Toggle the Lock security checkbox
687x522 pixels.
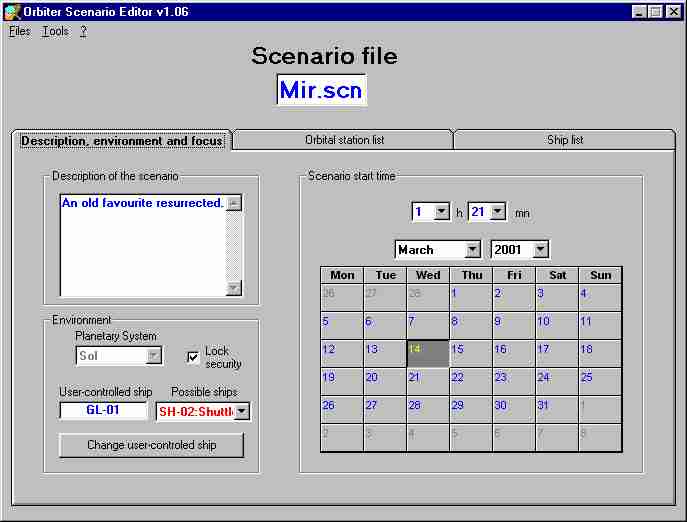coord(193,357)
